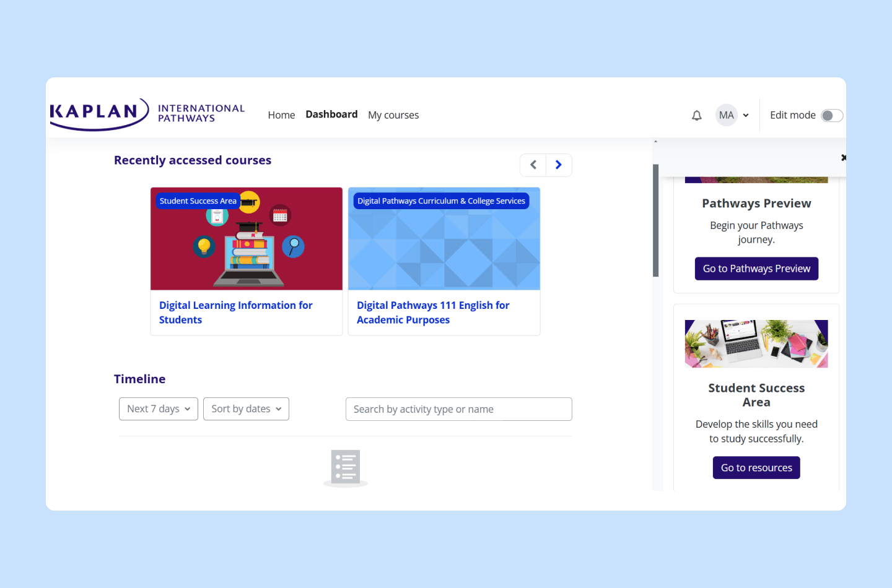
Task: Enable Edit mode with the switch
Action: pyautogui.click(x=833, y=115)
